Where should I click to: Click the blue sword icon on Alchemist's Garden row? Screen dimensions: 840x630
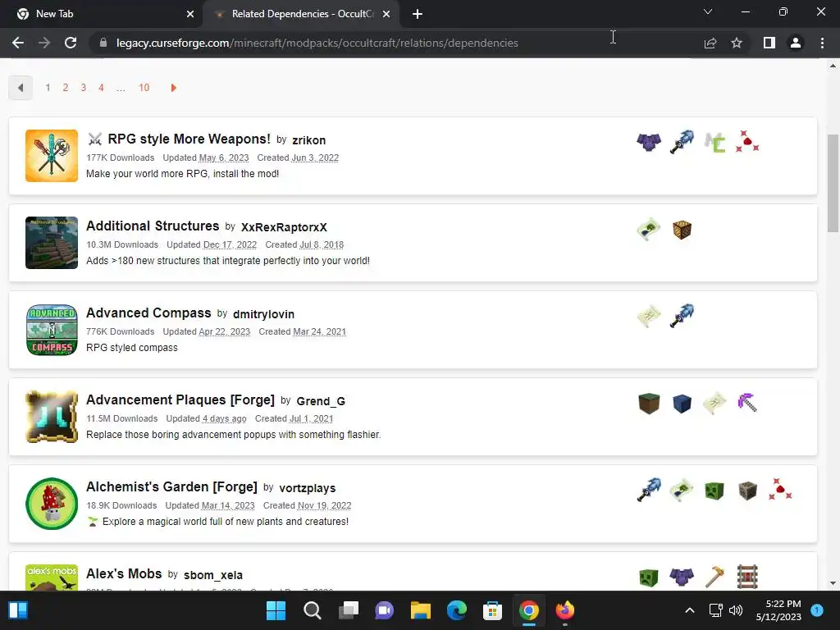click(649, 491)
